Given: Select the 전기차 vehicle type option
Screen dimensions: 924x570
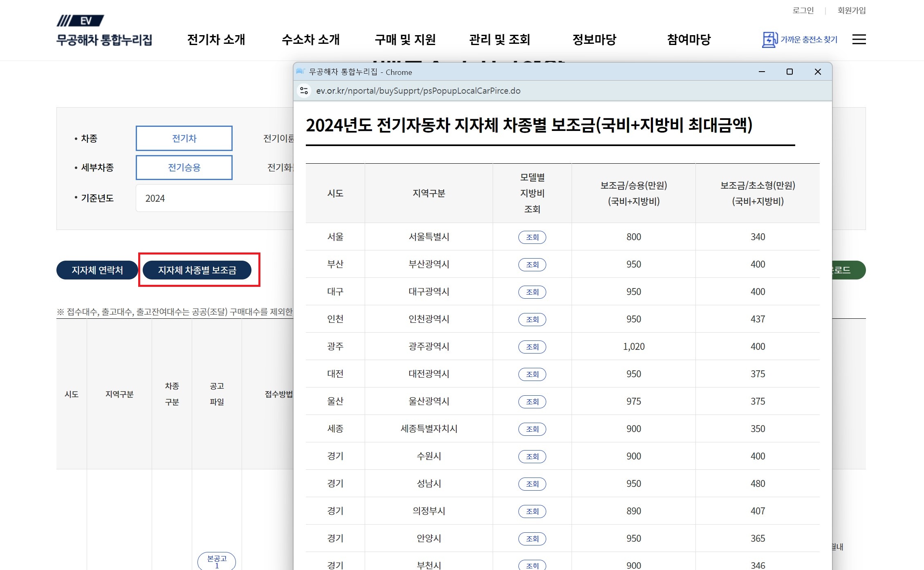Looking at the screenshot, I should (x=184, y=138).
